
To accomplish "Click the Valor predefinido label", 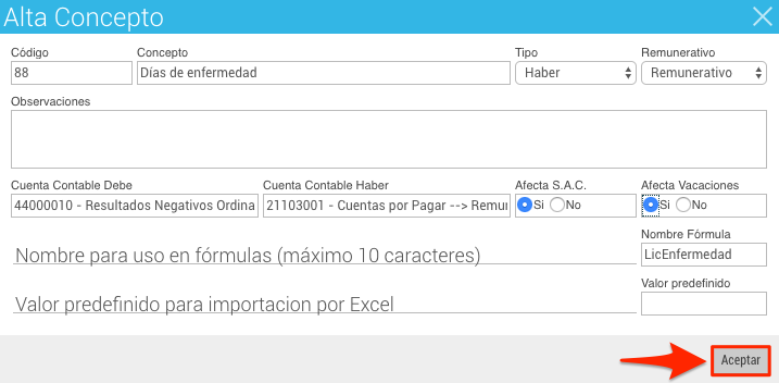I will (686, 283).
